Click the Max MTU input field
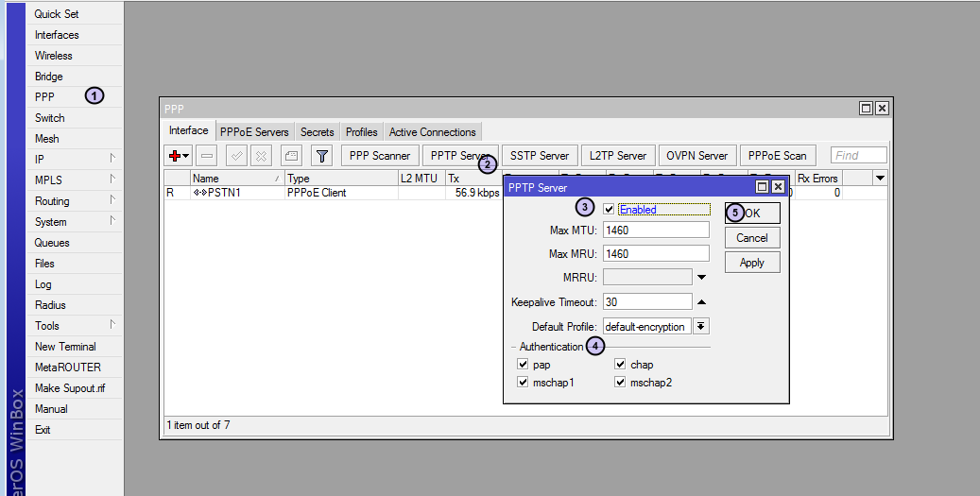 [x=655, y=231]
